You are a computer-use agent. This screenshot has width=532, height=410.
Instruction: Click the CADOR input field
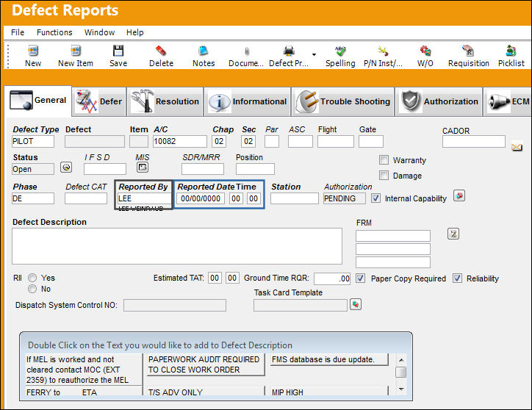click(x=474, y=142)
